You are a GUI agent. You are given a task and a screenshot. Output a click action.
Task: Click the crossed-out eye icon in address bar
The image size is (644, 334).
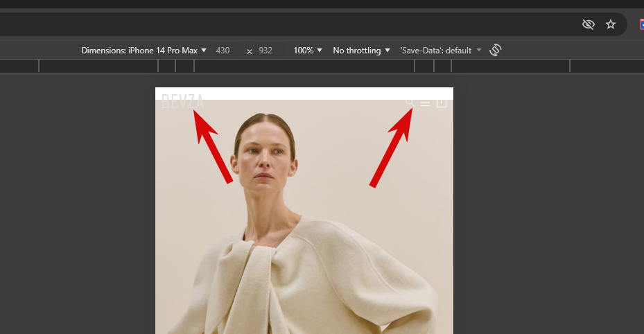(x=588, y=24)
